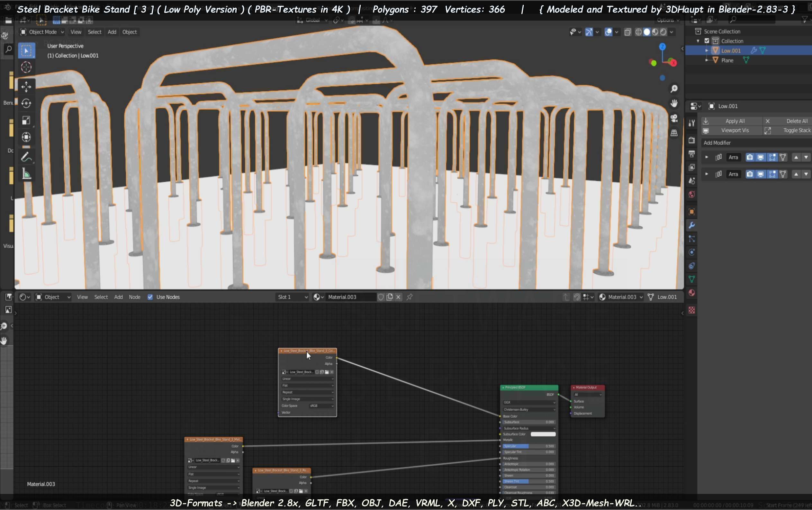Click the 3D cursor tool
812x510 pixels.
(26, 68)
